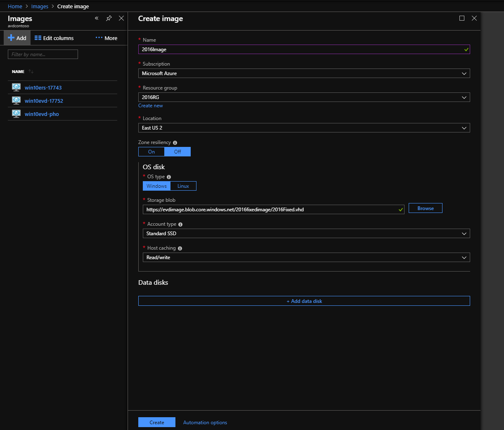
Task: Click the OS type info icon
Action: [x=169, y=177]
